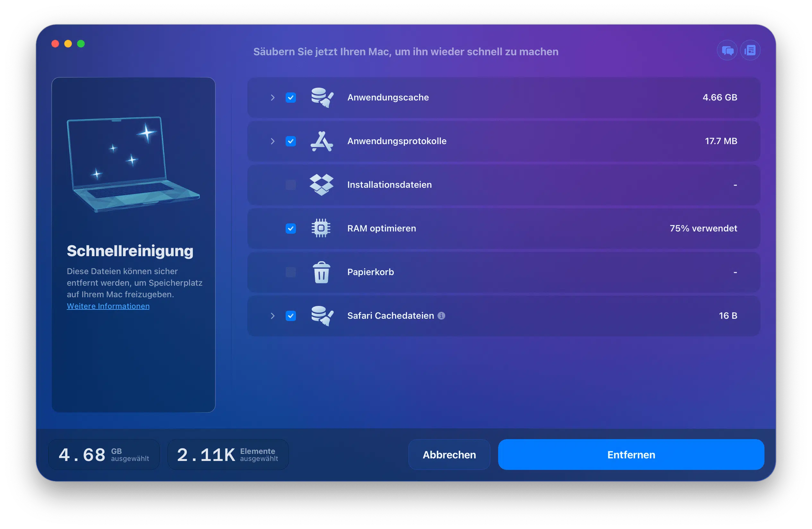
Task: Click the info icon next to Safari Cachedateien
Action: [x=442, y=316]
